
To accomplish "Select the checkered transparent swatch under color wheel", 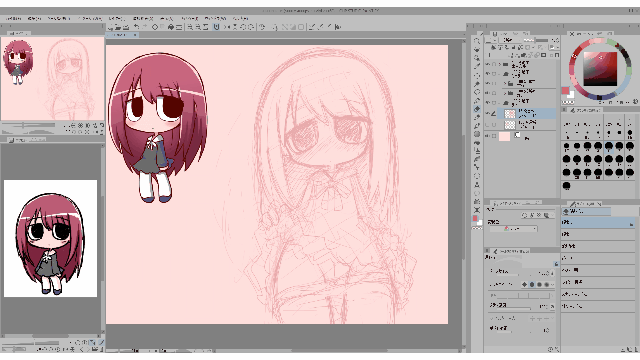I will (568, 102).
